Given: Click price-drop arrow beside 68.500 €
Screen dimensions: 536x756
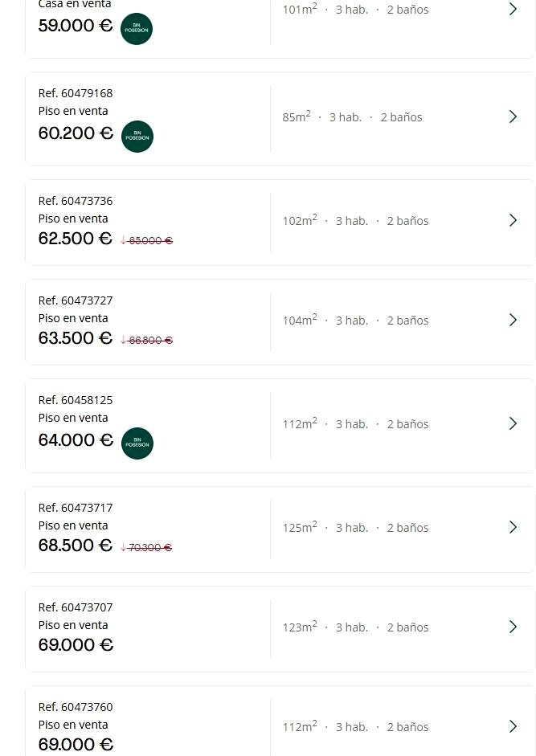Looking at the screenshot, I should pyautogui.click(x=123, y=547).
